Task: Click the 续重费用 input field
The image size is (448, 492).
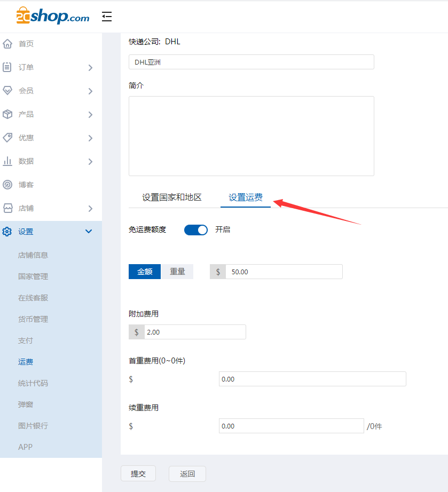Action: 292,426
